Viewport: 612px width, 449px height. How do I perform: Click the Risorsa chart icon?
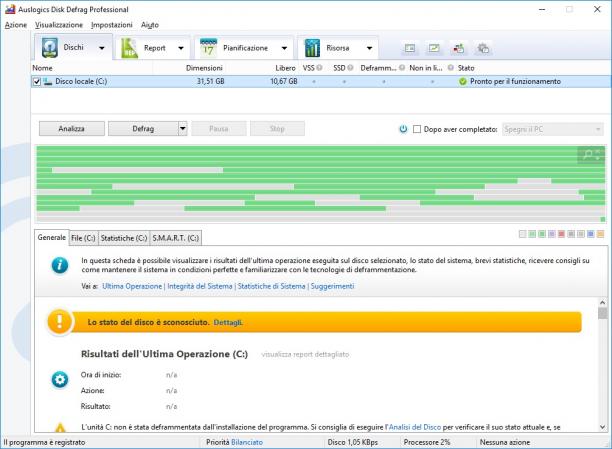[312, 48]
